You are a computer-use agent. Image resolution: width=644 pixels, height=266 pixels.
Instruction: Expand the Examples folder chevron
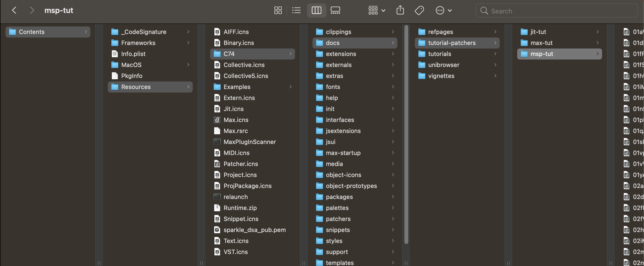pyautogui.click(x=291, y=87)
